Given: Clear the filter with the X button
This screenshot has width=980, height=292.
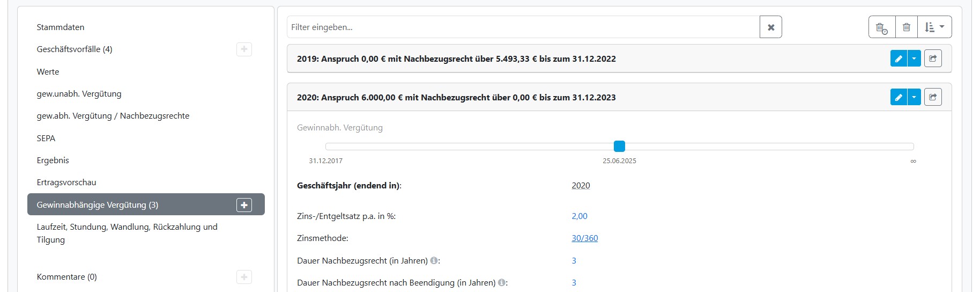Looking at the screenshot, I should 770,27.
